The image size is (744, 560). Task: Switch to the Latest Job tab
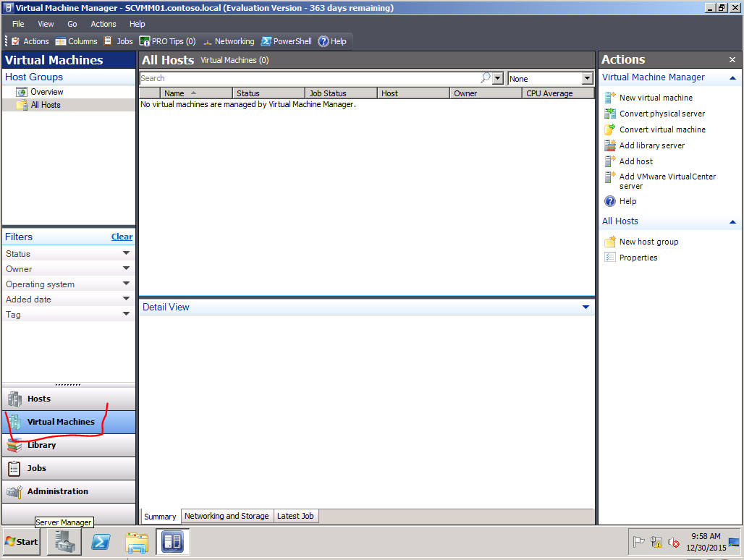click(x=295, y=516)
